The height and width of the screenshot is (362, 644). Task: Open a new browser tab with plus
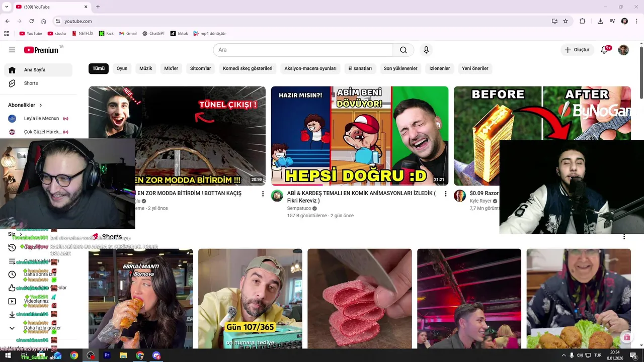98,7
